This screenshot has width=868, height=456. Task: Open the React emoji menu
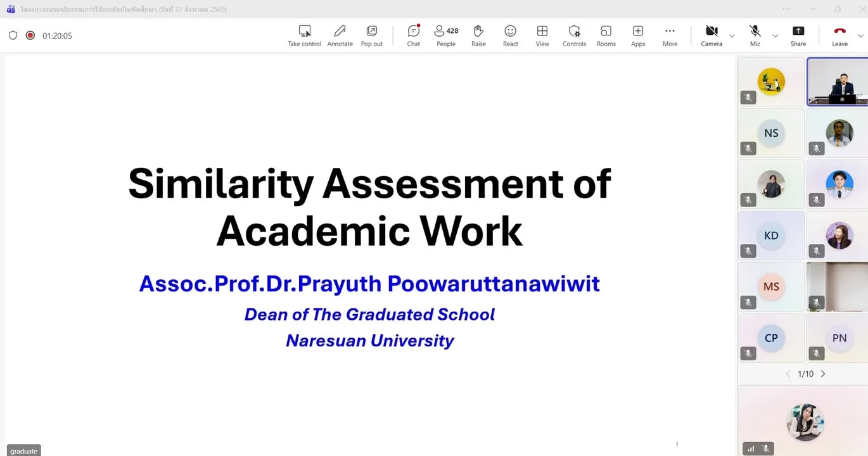click(x=511, y=35)
